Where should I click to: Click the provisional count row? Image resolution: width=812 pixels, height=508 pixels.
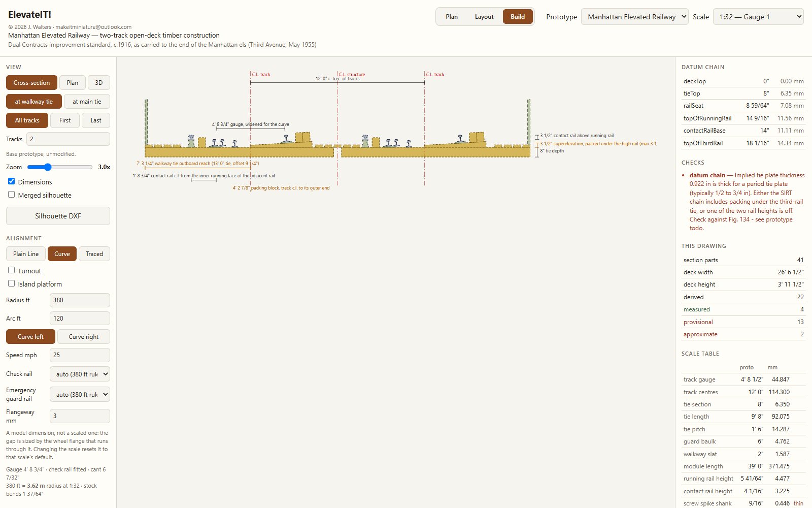click(743, 322)
